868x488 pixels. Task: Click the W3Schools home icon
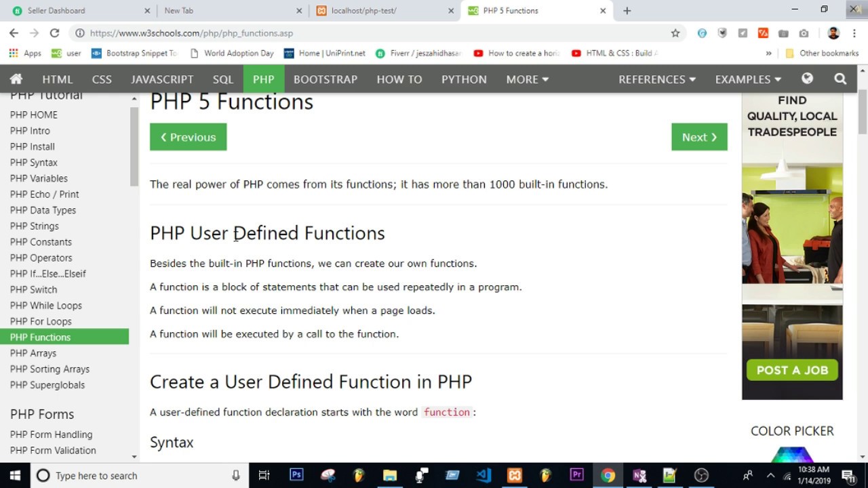pyautogui.click(x=16, y=79)
